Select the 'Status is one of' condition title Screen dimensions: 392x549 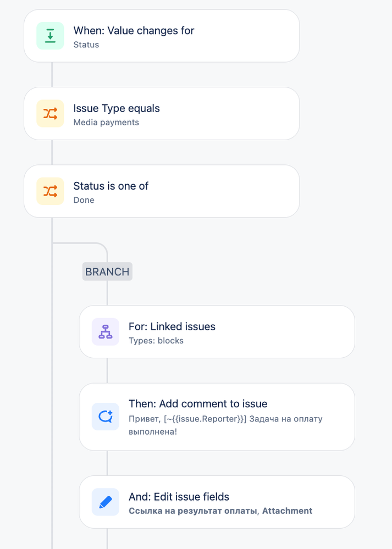click(x=111, y=186)
